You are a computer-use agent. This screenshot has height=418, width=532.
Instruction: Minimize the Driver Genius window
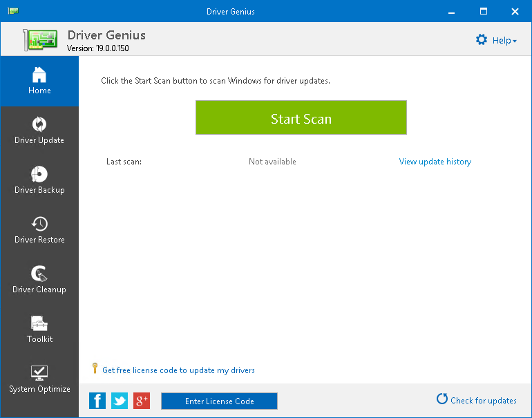click(x=451, y=12)
